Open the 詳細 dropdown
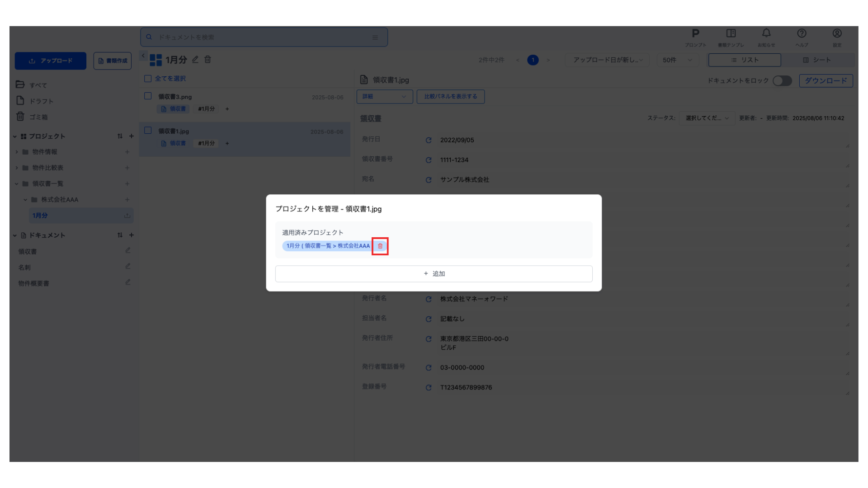 click(384, 97)
